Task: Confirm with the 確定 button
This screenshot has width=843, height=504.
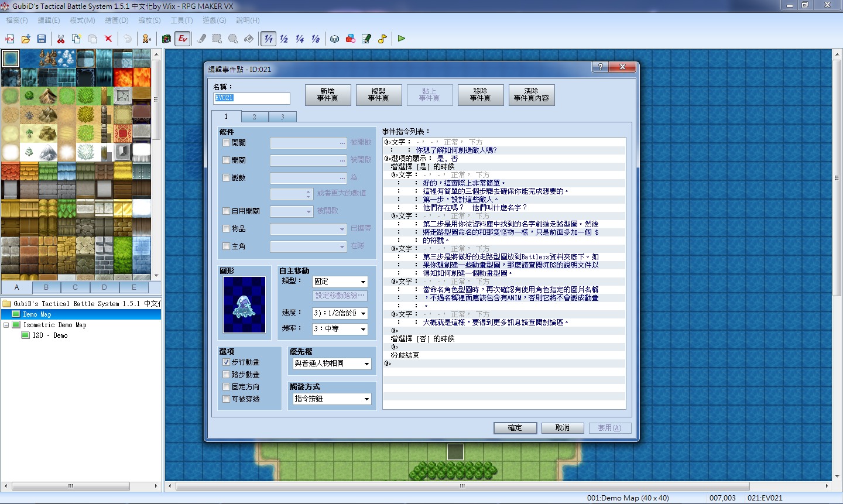Action: pos(515,428)
